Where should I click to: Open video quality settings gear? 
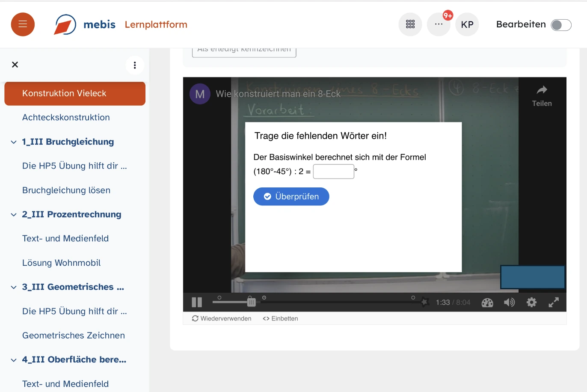pos(531,303)
